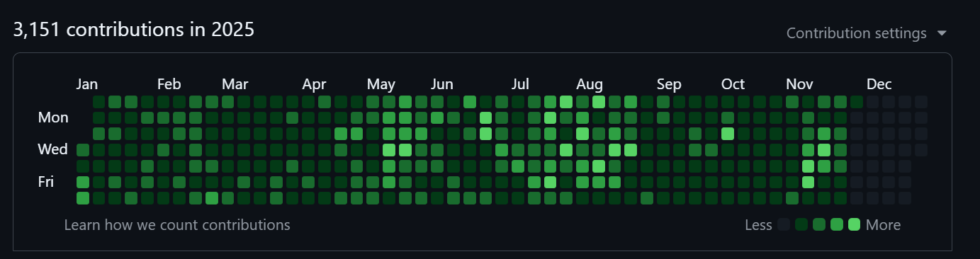This screenshot has width=980, height=259.
Task: Click the 'Sep' month label
Action: [x=669, y=85]
